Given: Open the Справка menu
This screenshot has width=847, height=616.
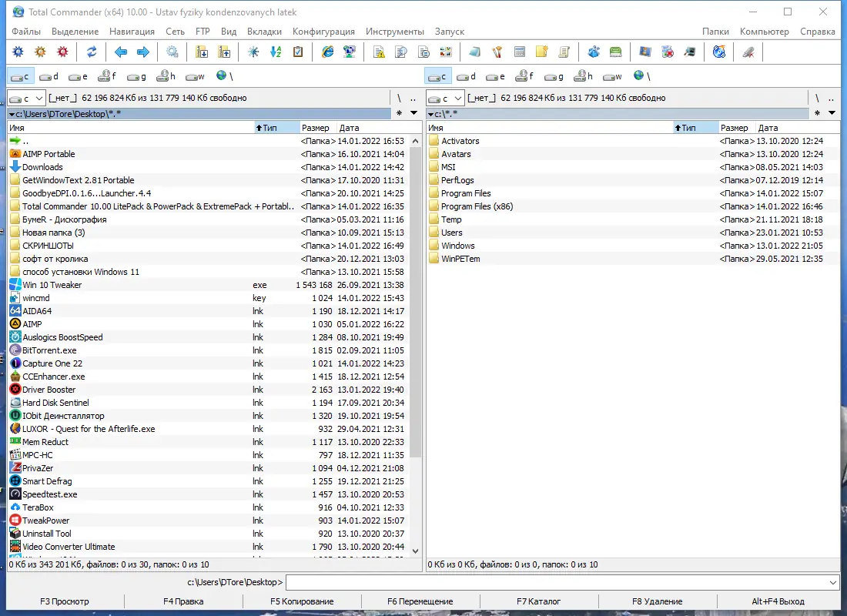Looking at the screenshot, I should click(817, 32).
